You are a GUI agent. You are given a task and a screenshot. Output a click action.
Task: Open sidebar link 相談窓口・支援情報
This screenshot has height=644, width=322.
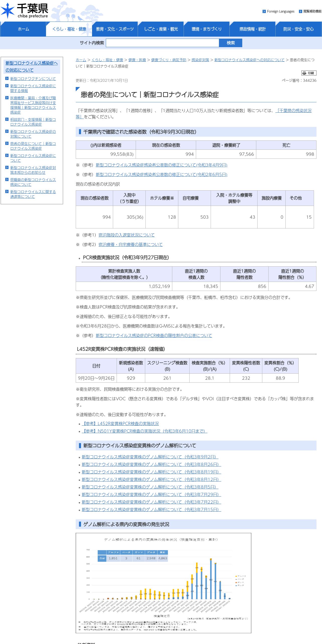tap(33, 122)
